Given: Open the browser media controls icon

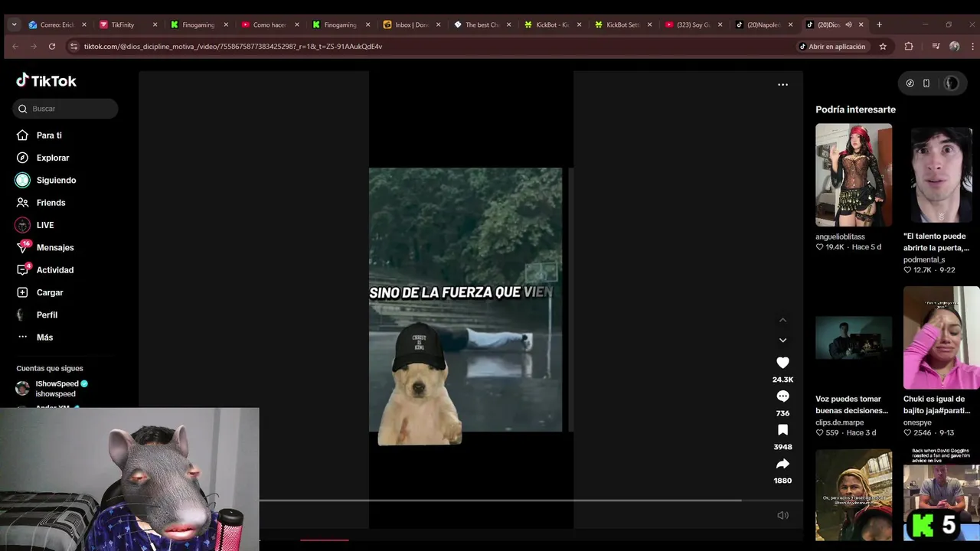Looking at the screenshot, I should 936,47.
